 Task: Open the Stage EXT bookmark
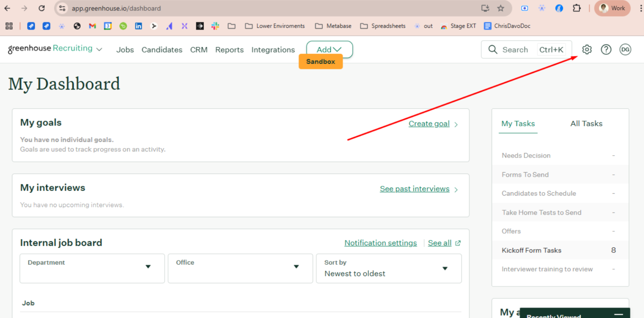click(x=458, y=26)
